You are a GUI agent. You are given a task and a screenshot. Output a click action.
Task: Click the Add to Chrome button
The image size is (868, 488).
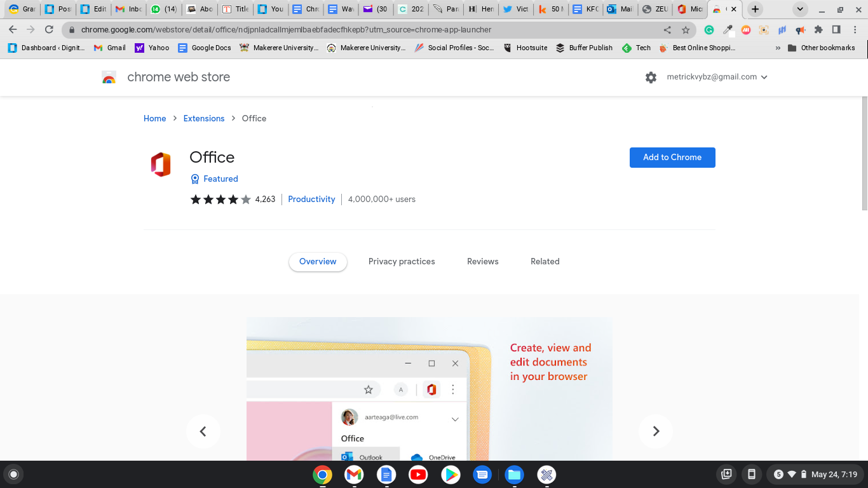click(672, 158)
